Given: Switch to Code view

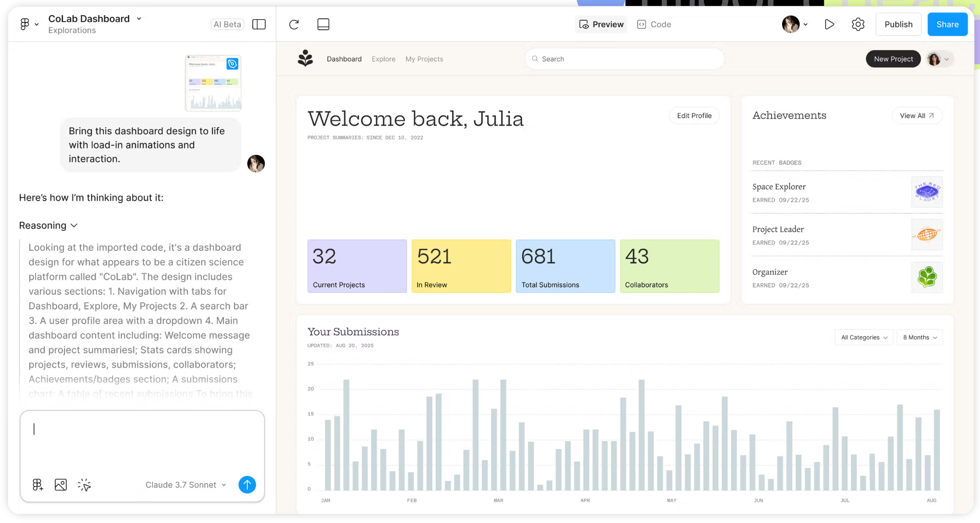Looking at the screenshot, I should pyautogui.click(x=654, y=24).
